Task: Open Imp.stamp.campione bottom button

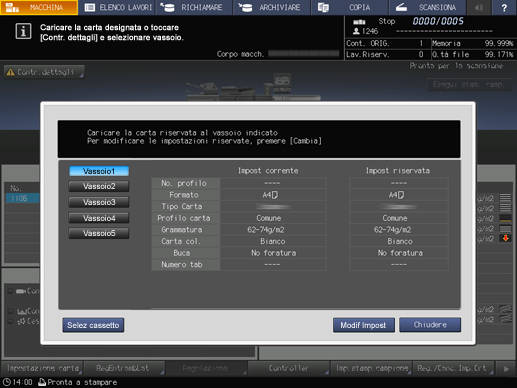Action: [x=371, y=368]
